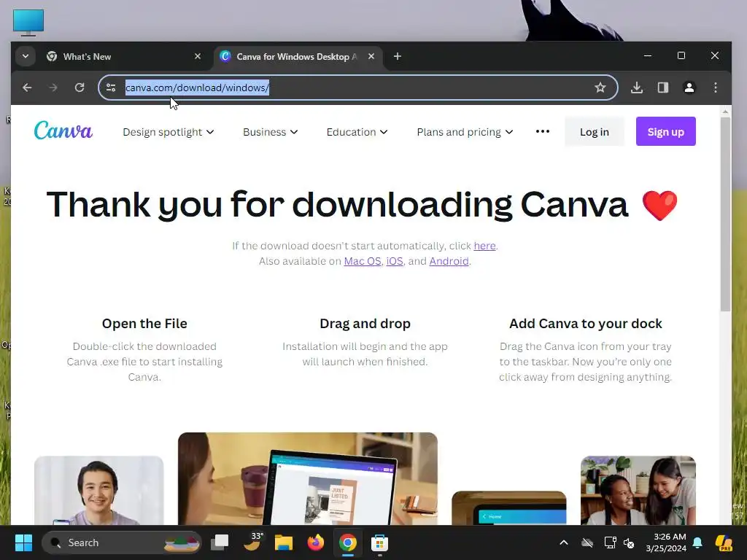Expand the Design spotlight menu
Screen dimensions: 747x560
(169, 132)
